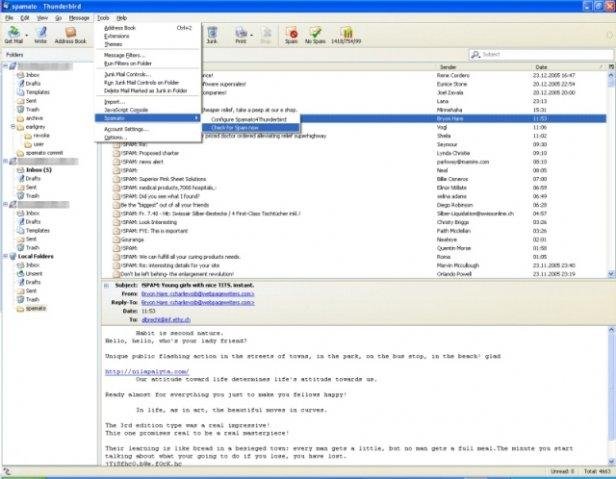Choose Message Filters menu entry

148,55
